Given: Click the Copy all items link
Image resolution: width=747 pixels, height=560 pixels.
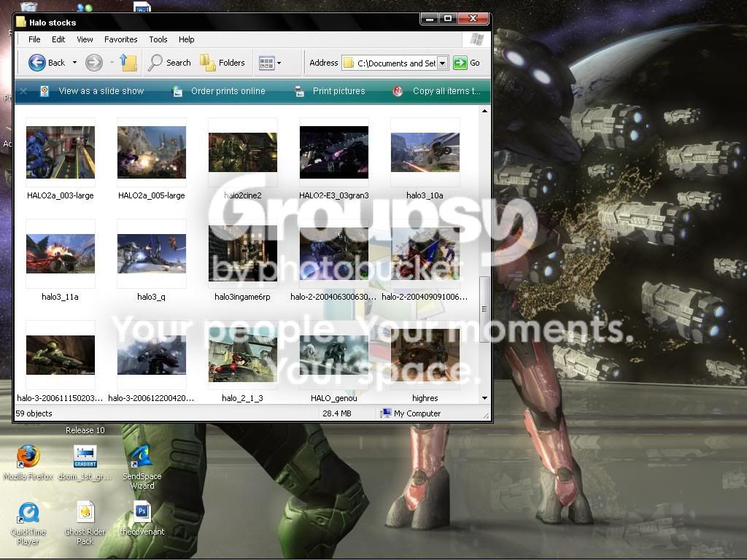Looking at the screenshot, I should 446,91.
